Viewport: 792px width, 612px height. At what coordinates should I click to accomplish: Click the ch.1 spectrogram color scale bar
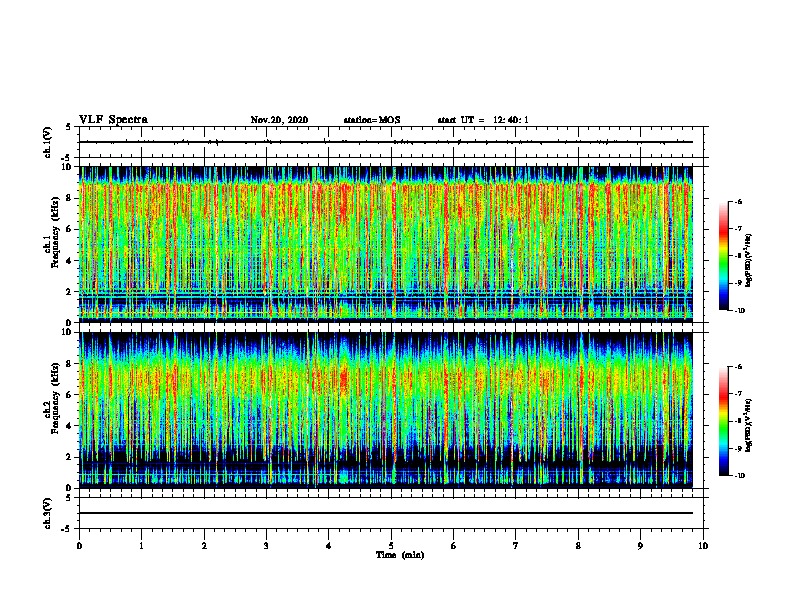[723, 256]
